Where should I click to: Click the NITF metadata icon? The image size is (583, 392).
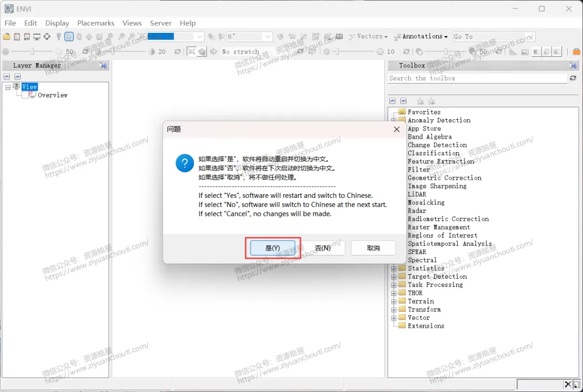pyautogui.click(x=27, y=37)
